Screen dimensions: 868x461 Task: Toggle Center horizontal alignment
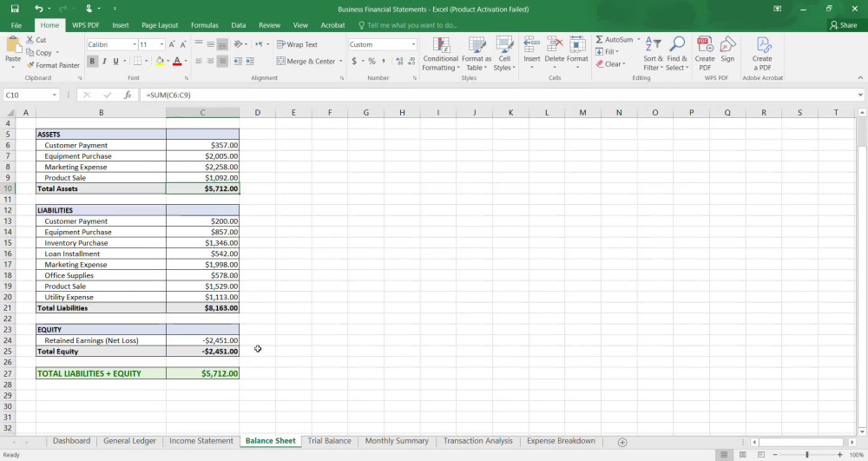tap(210, 61)
